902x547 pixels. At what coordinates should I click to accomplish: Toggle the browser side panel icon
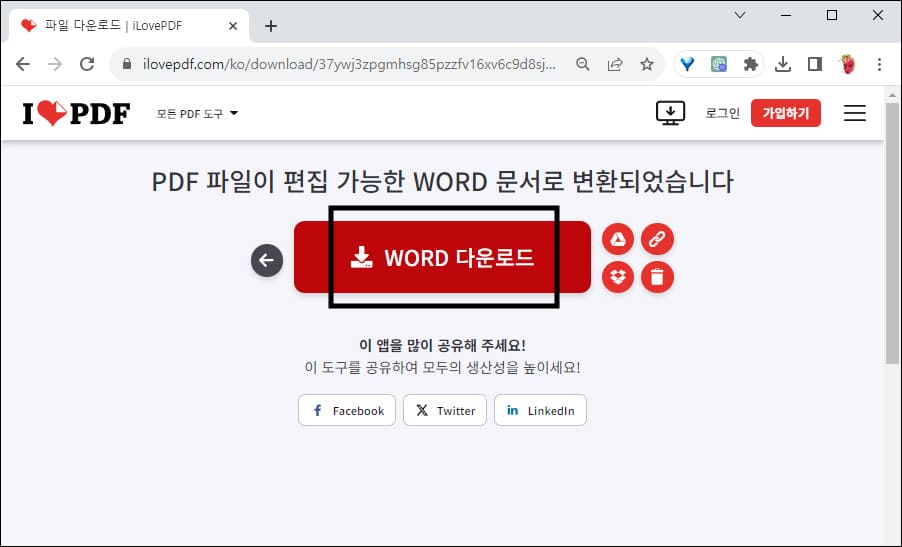click(x=815, y=64)
